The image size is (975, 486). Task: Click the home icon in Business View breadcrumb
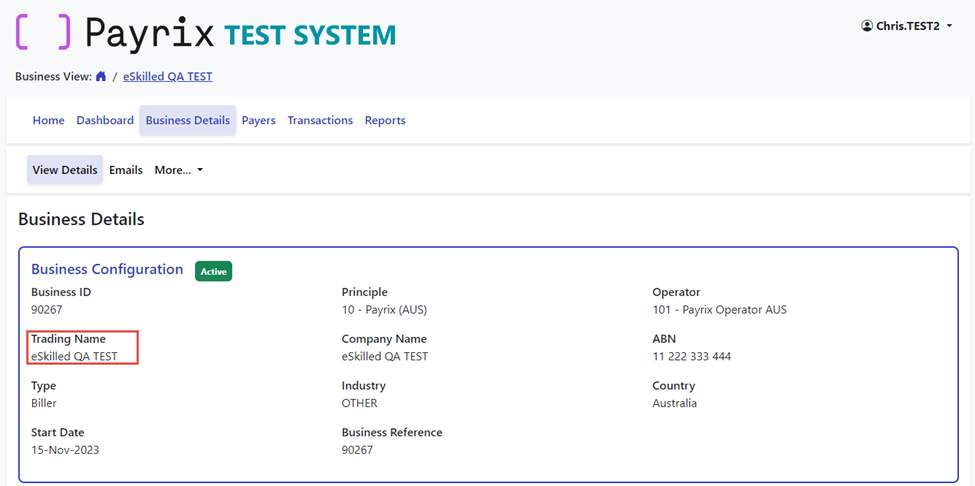coord(101,76)
